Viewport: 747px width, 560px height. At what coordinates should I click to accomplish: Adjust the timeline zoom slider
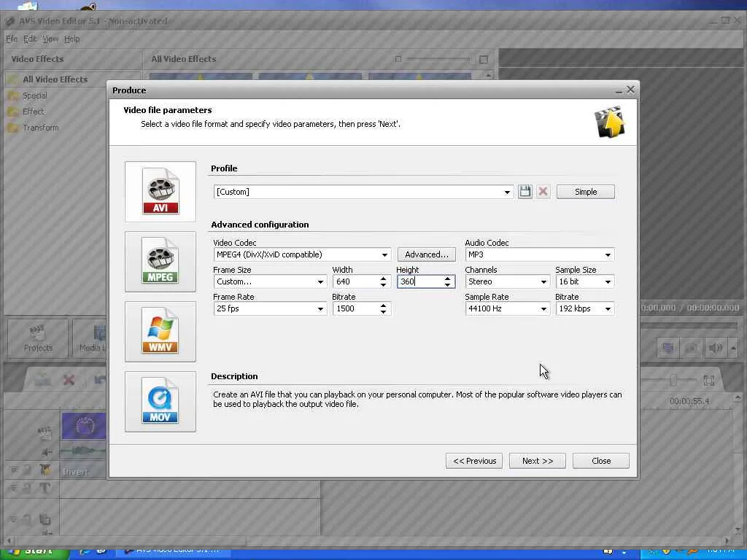click(x=672, y=380)
